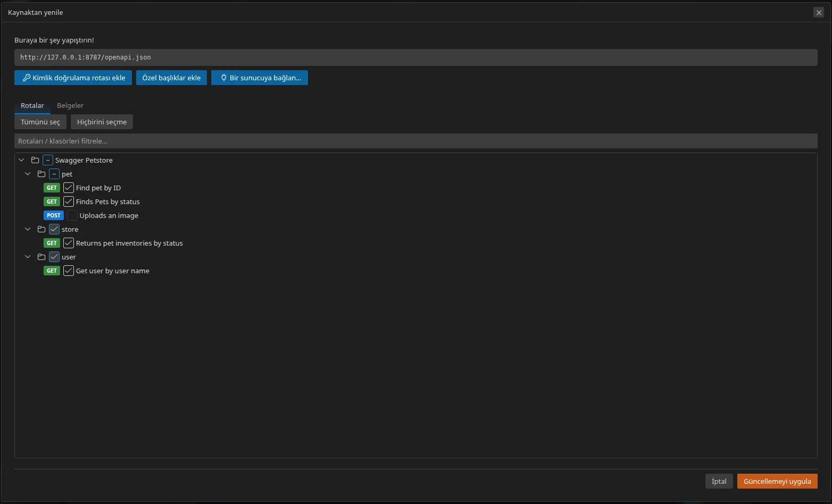Click the Buraya bir şey yapıştırın! label
Screen dimensions: 832x504
(54, 40)
